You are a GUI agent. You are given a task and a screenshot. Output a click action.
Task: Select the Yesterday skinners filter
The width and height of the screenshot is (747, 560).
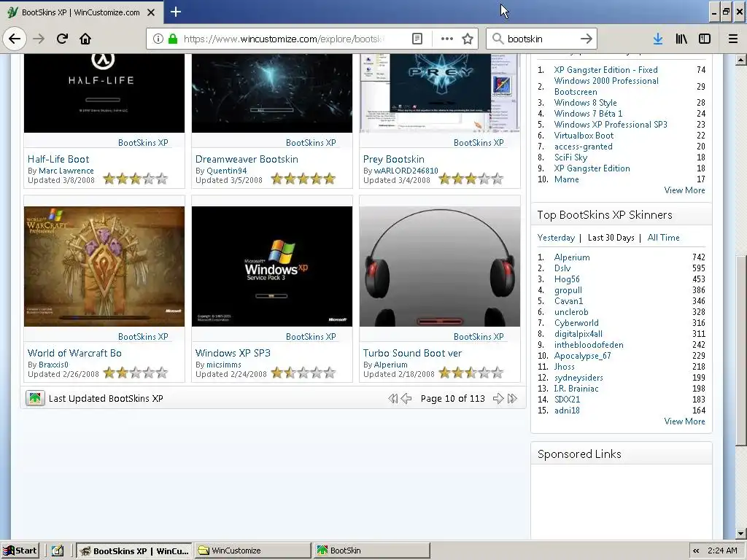pyautogui.click(x=556, y=238)
